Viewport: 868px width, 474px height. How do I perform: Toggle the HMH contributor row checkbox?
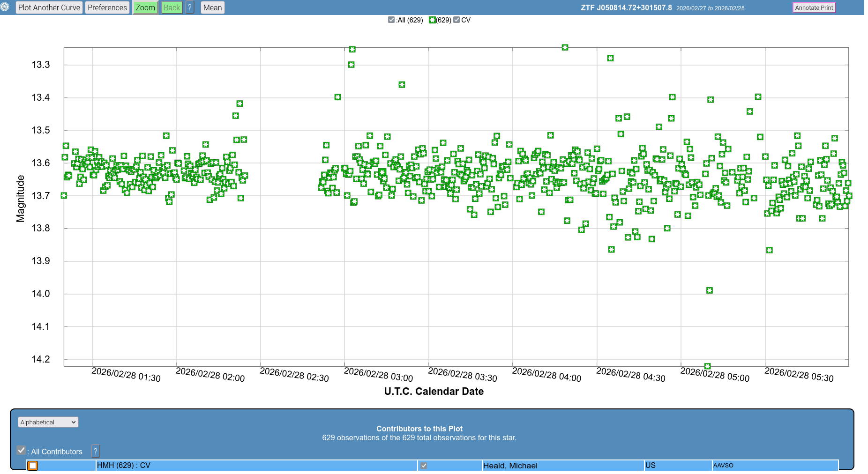(x=424, y=466)
